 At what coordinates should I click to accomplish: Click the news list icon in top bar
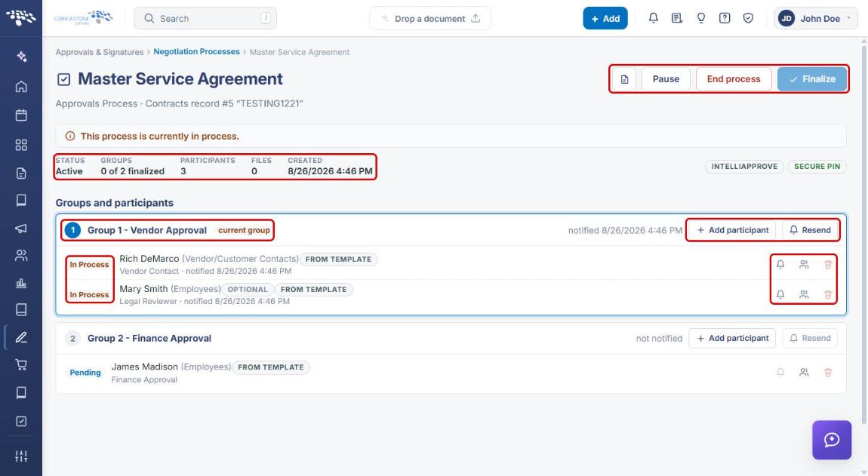click(676, 18)
